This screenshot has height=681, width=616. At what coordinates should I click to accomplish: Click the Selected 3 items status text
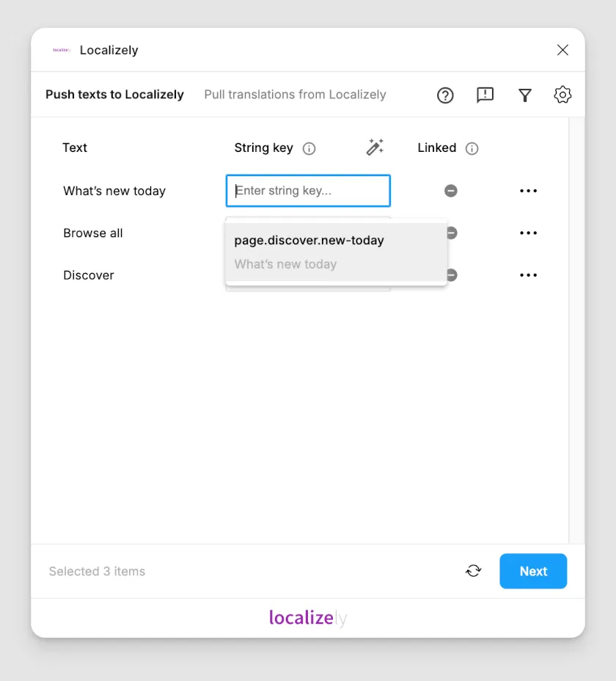(x=97, y=571)
